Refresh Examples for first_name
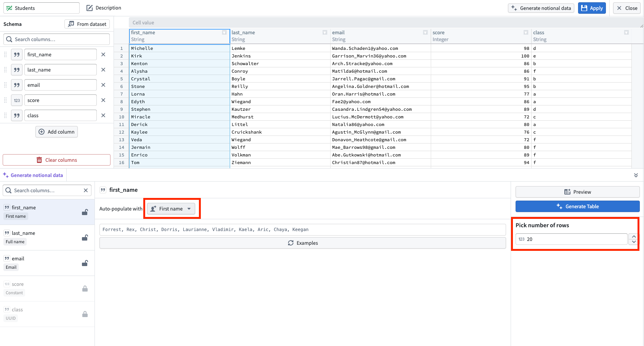 [303, 243]
